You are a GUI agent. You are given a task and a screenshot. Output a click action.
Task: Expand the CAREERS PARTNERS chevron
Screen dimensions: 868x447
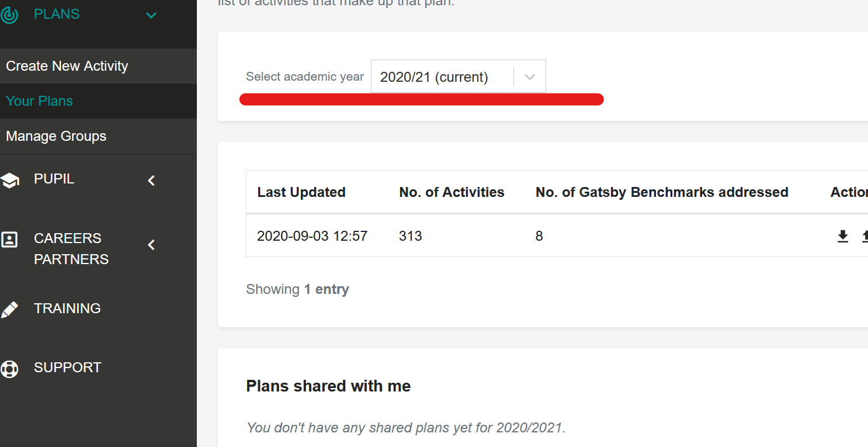[151, 245]
